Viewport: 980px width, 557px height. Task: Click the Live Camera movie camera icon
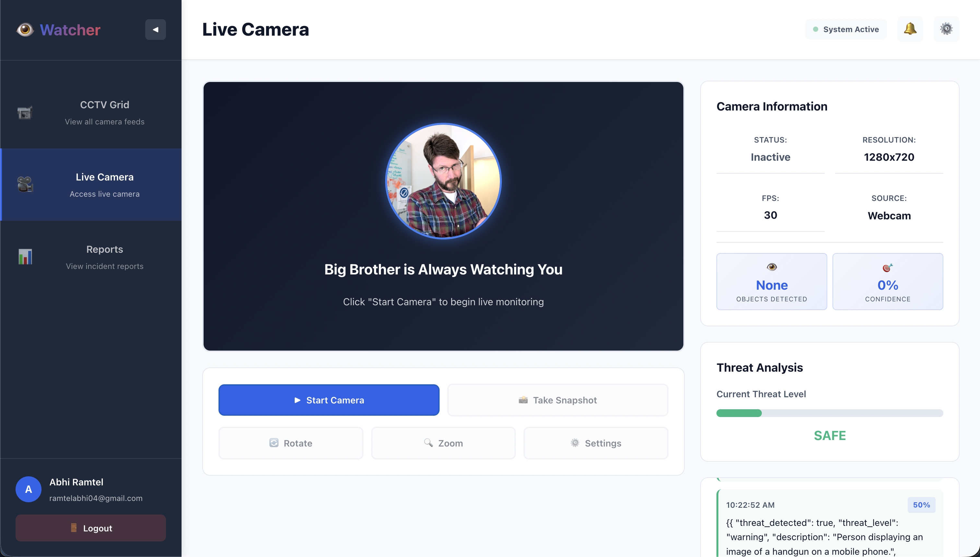25,185
